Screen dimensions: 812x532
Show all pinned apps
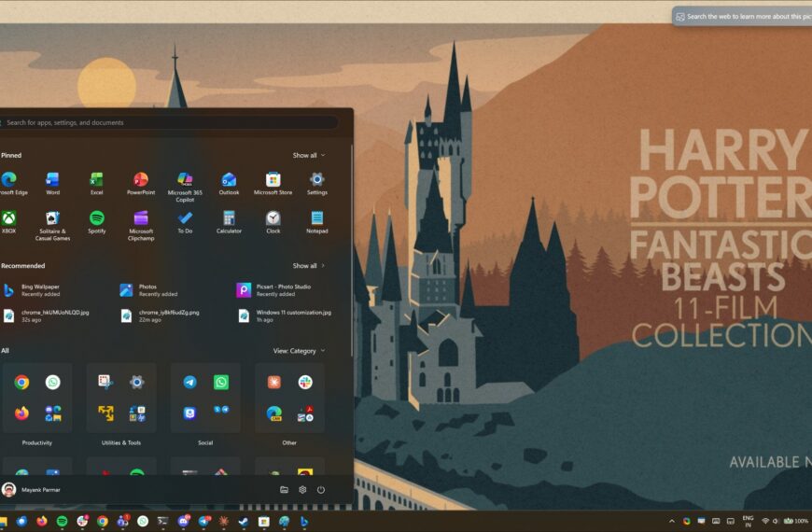[x=309, y=156]
